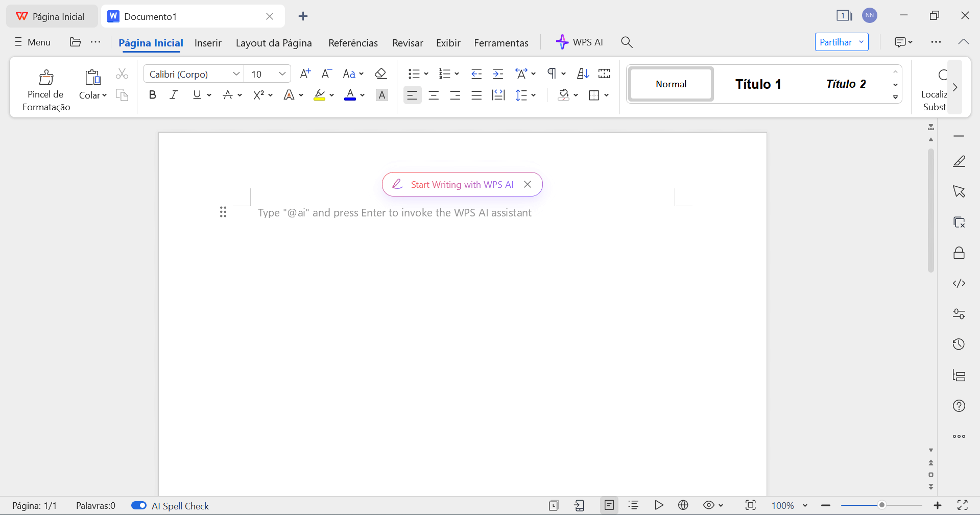Open the pen annotation tool in sidebar
This screenshot has width=980, height=515.
pyautogui.click(x=959, y=161)
